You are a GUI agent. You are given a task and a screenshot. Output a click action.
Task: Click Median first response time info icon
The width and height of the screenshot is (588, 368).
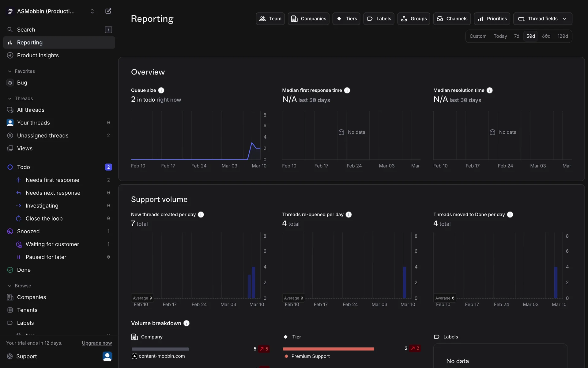[347, 90]
